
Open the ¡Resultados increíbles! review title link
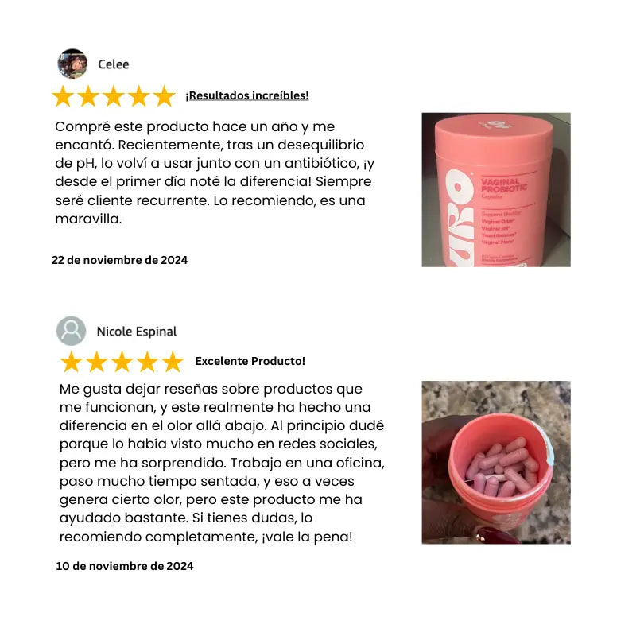[x=246, y=95]
